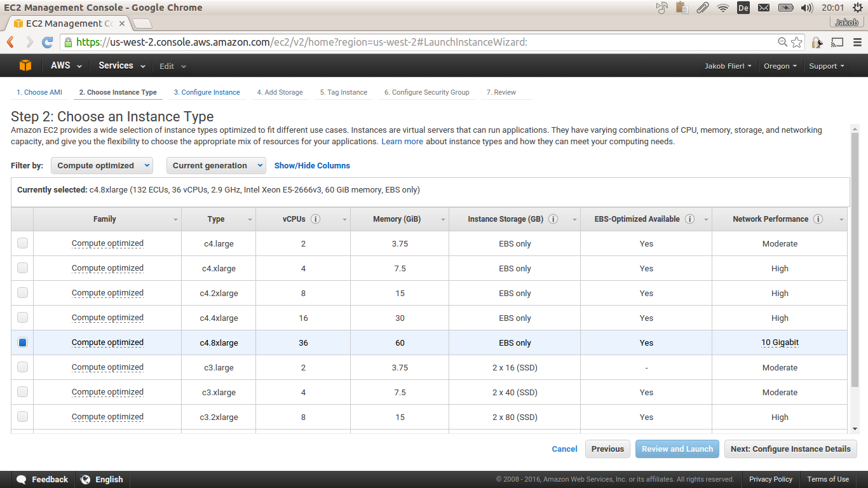Click the cast screen icon

pos(837,43)
